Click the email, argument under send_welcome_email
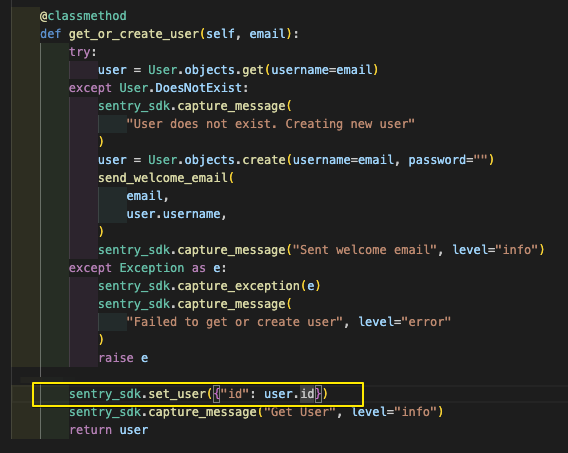 pos(147,196)
